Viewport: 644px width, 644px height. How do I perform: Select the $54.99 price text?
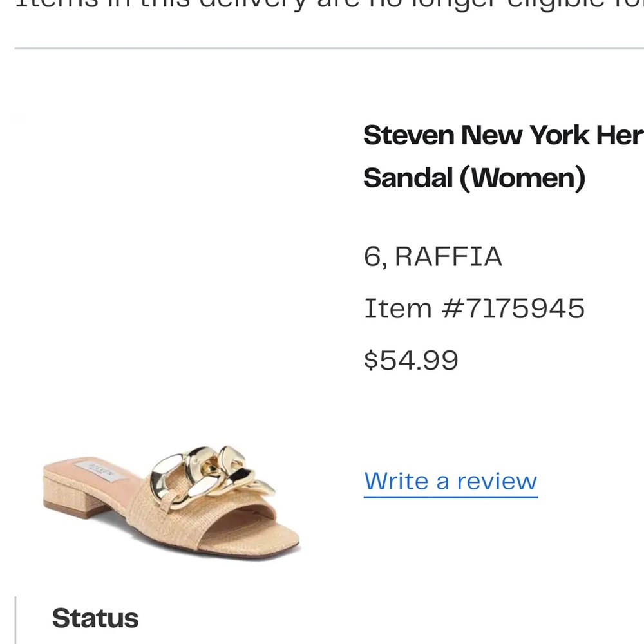[412, 359]
